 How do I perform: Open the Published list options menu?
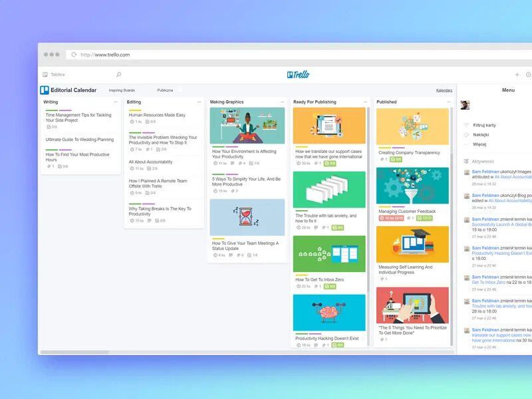(x=449, y=102)
